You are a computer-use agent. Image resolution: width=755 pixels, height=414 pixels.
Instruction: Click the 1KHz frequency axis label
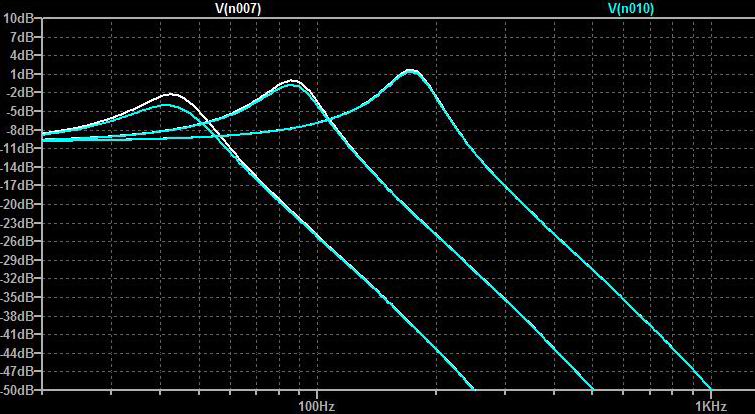tap(711, 406)
